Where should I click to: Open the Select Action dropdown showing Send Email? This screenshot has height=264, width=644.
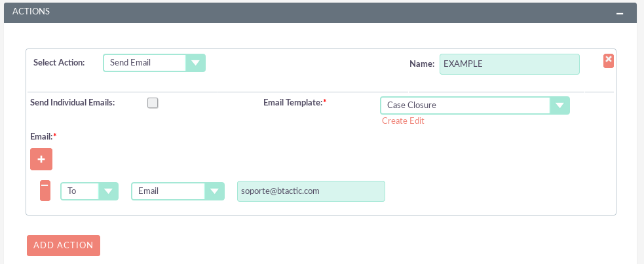click(154, 63)
